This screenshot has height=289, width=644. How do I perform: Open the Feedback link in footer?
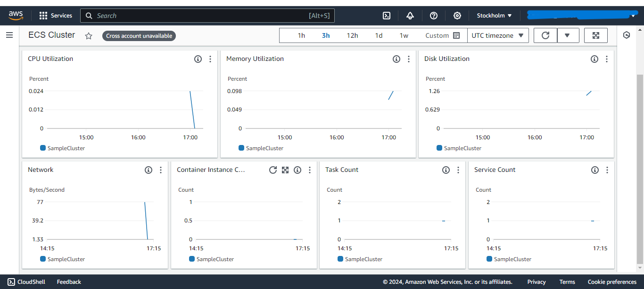tap(69, 282)
